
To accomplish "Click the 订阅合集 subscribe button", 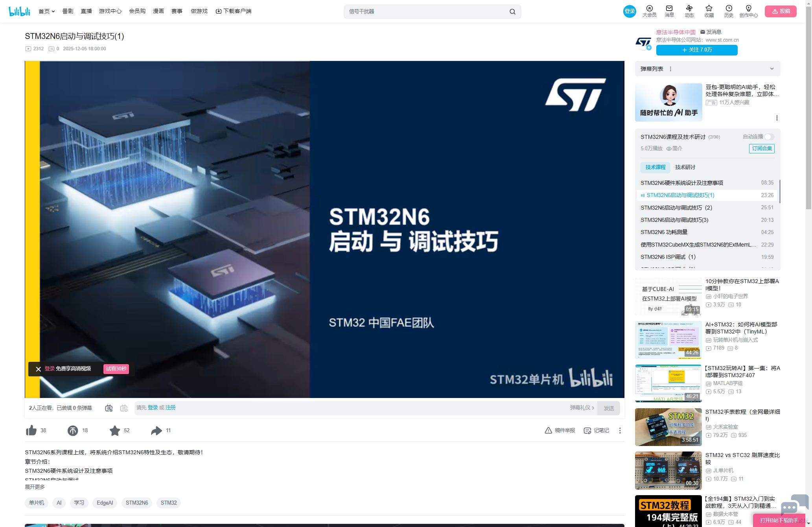I will (x=762, y=148).
